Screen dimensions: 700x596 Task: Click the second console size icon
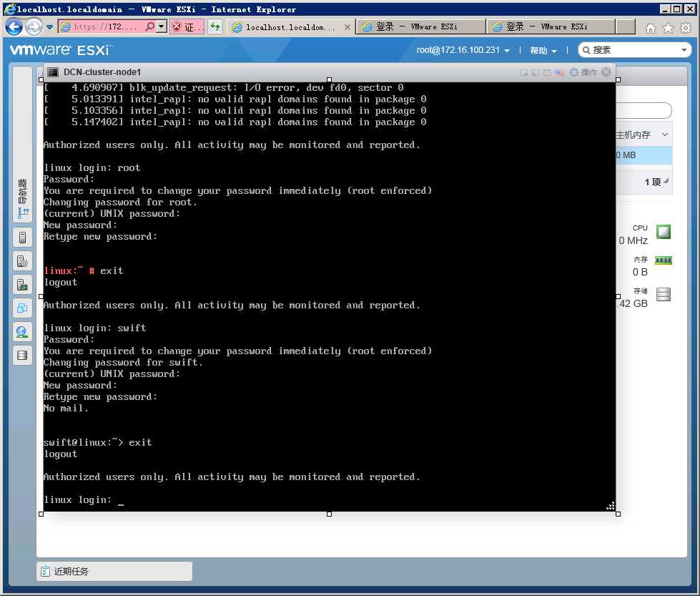536,72
